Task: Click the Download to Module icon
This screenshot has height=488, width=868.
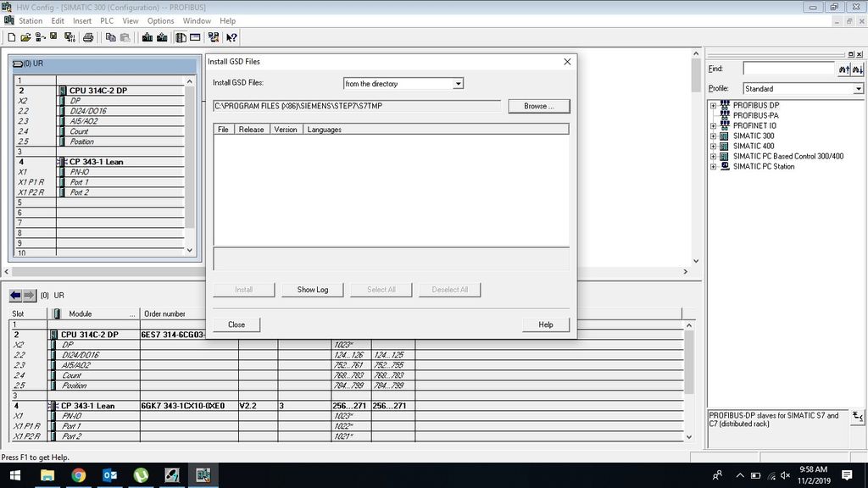Action: coord(147,37)
